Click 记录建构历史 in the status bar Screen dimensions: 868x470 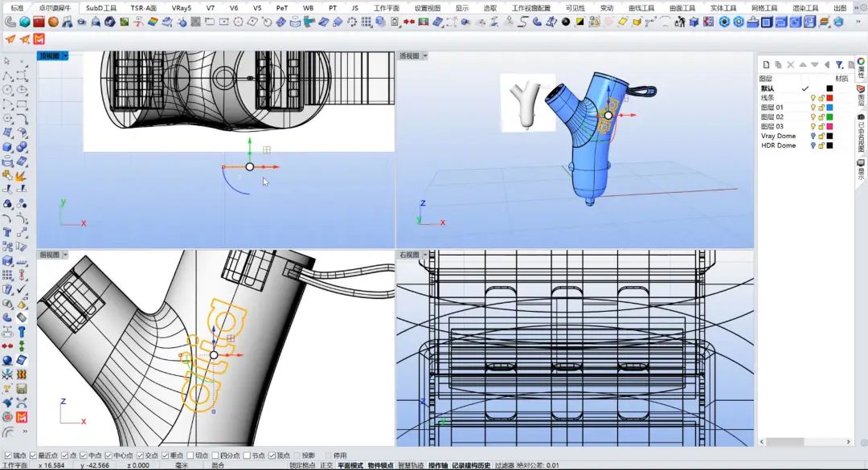pos(471,465)
